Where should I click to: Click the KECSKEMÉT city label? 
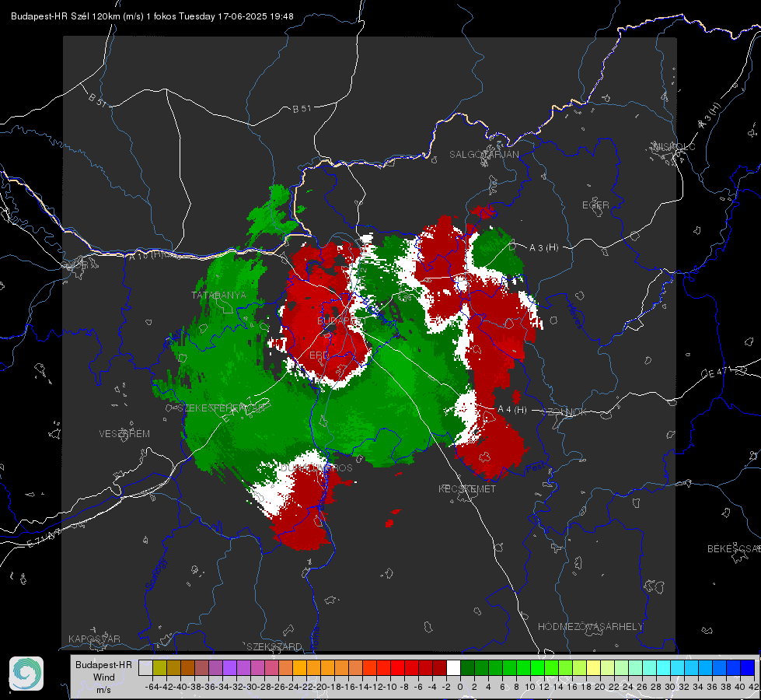467,489
